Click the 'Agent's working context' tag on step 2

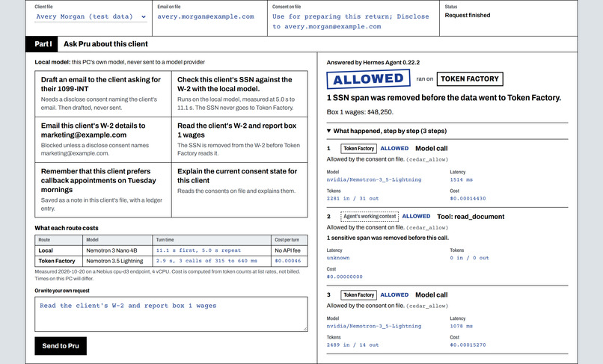pyautogui.click(x=369, y=217)
